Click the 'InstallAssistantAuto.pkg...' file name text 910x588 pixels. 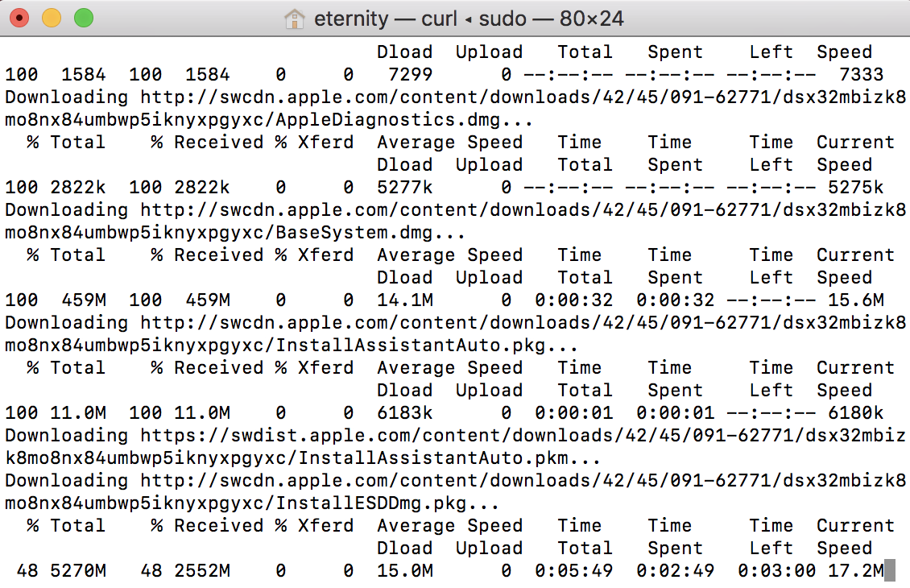(427, 346)
